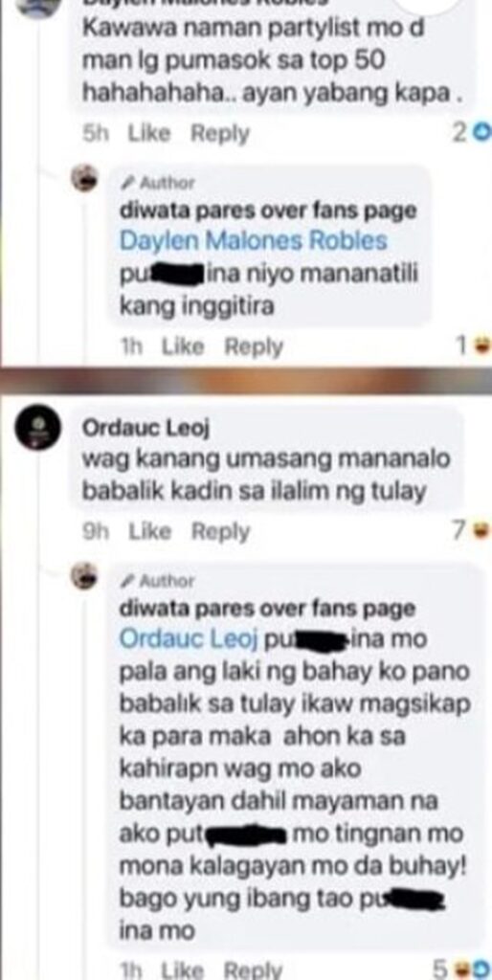Open the bold Ordauc Leoj commenter name
Image resolution: width=492 pixels, height=980 pixels.
[x=146, y=429]
